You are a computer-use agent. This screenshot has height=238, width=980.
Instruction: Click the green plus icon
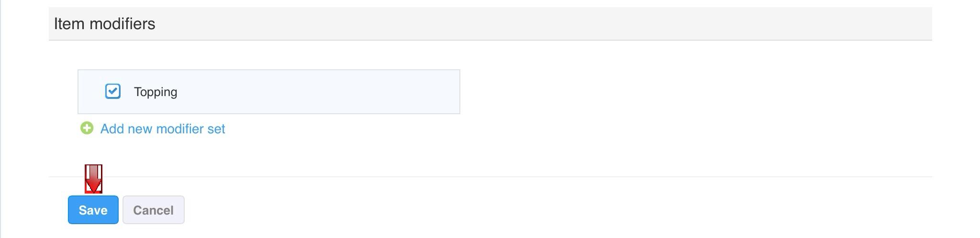pos(87,128)
